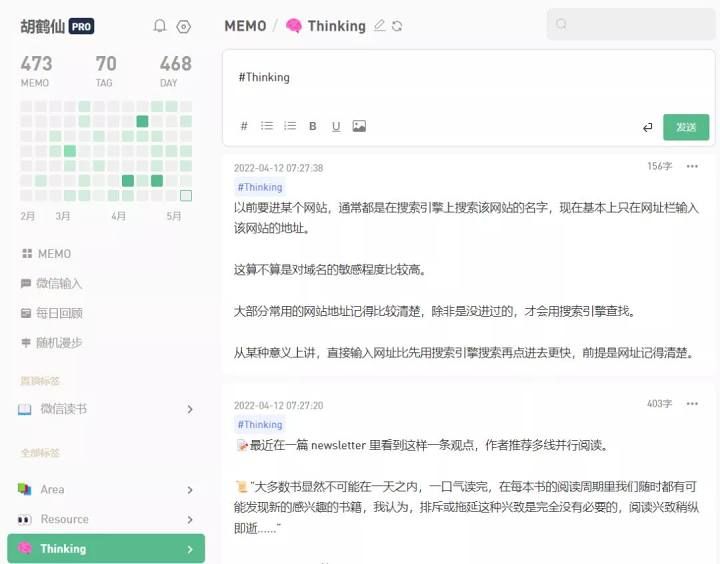Click the Resource eyes icon
Viewport: 720px width, 564px height.
point(24,519)
